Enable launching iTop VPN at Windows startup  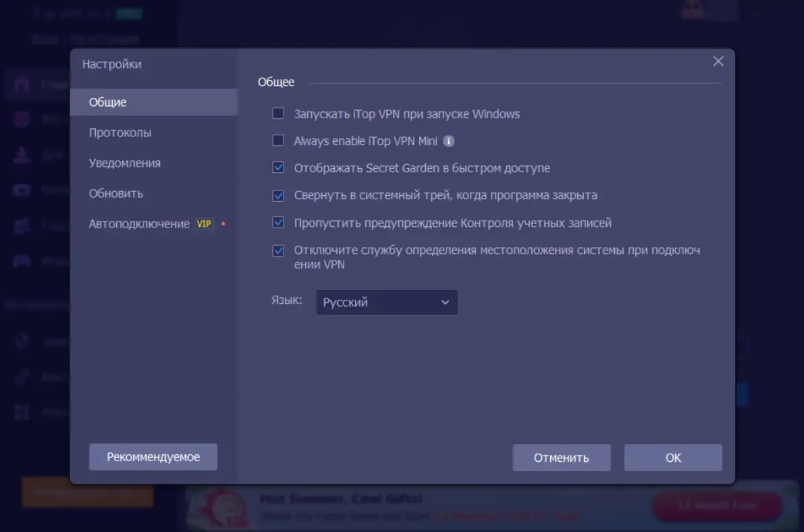click(x=278, y=113)
